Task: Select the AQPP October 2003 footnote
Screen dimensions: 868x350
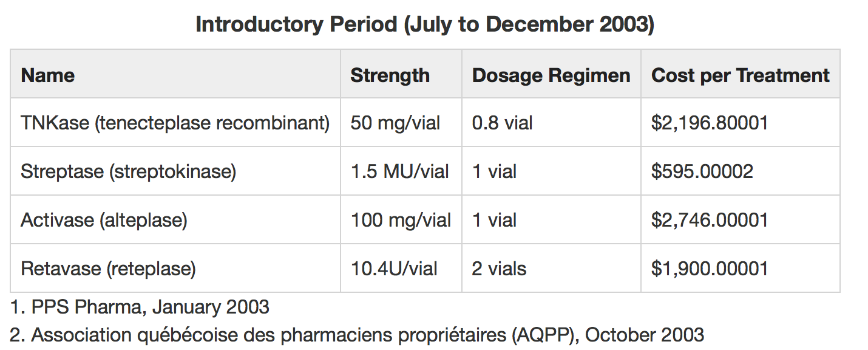Action: pyautogui.click(x=358, y=335)
